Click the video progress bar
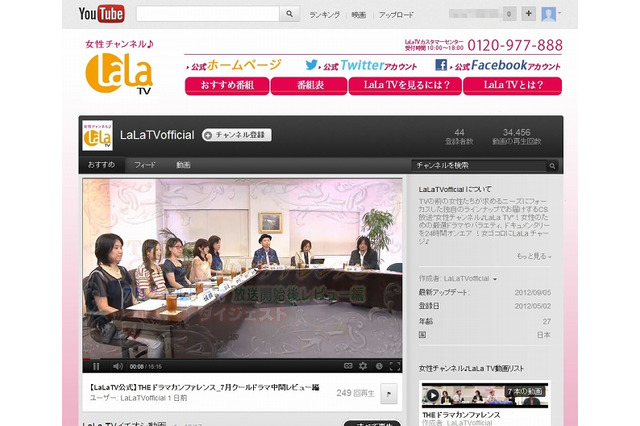The width and height of the screenshot is (640, 426). [242, 359]
